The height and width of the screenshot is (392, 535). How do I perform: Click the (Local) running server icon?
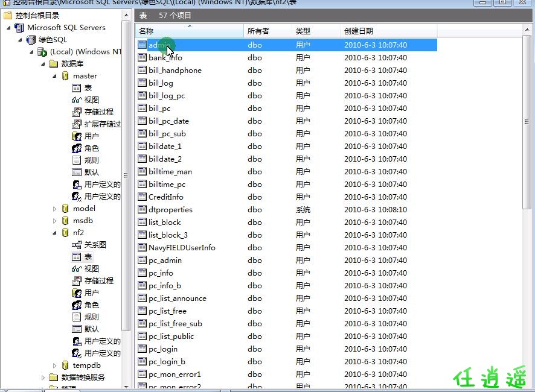(42, 52)
